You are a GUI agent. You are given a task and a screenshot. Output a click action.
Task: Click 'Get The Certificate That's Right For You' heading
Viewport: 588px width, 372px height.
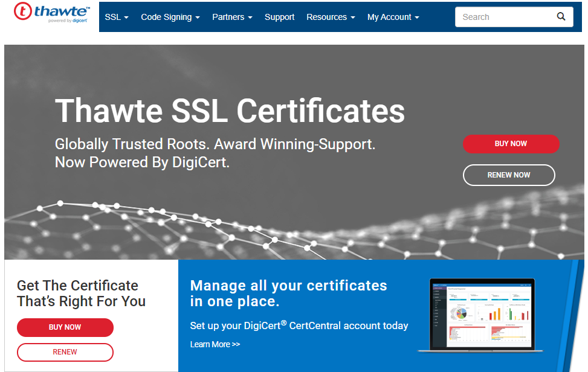[x=81, y=293]
